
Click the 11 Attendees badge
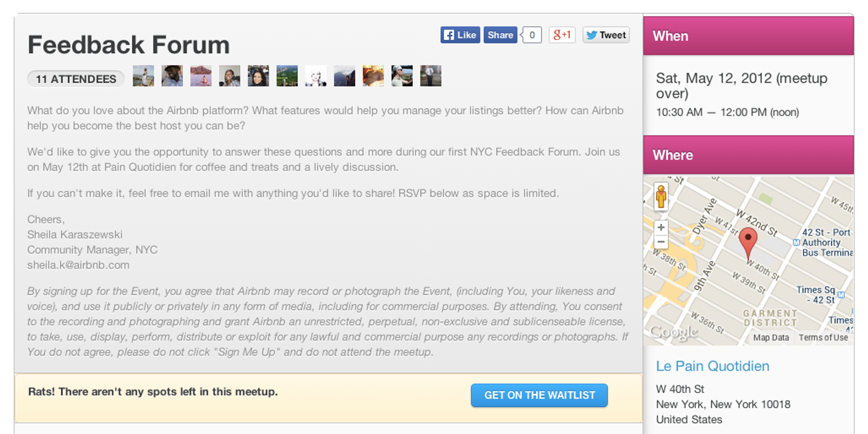click(76, 79)
